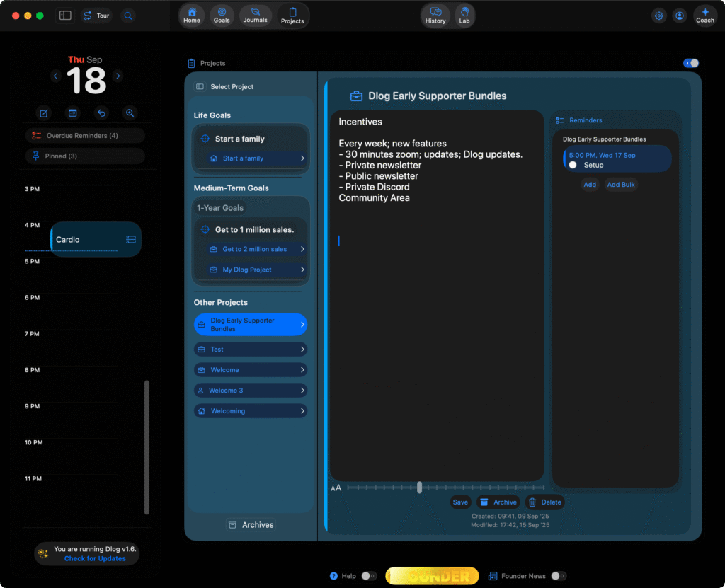Click the 1-Year Goals label
Viewport: 725px width, 588px height.
click(220, 208)
